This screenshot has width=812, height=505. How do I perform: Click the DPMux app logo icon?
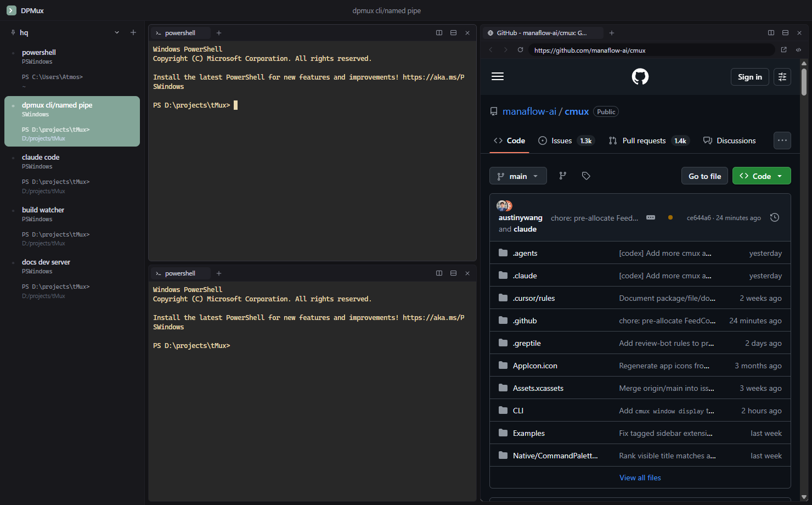(x=12, y=10)
